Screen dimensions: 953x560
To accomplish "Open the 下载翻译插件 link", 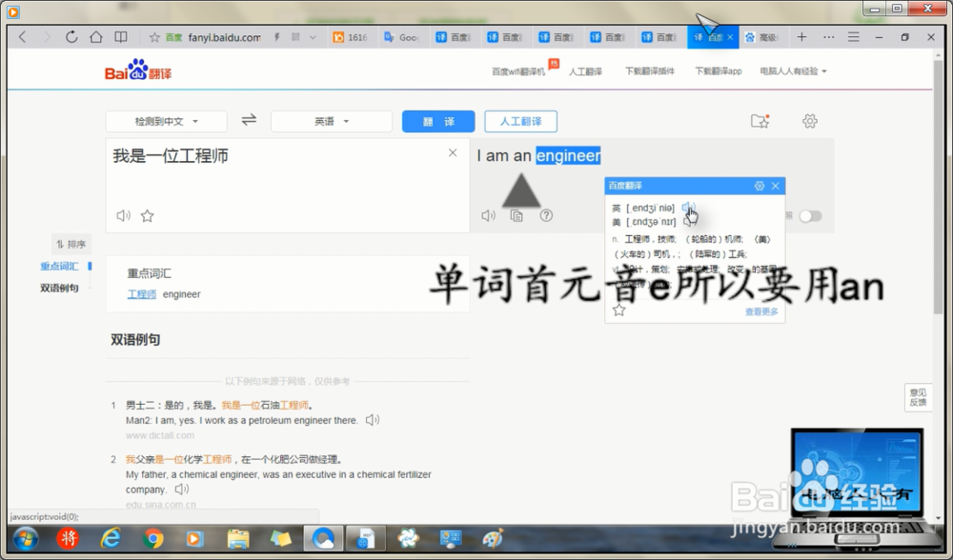I will pyautogui.click(x=650, y=71).
